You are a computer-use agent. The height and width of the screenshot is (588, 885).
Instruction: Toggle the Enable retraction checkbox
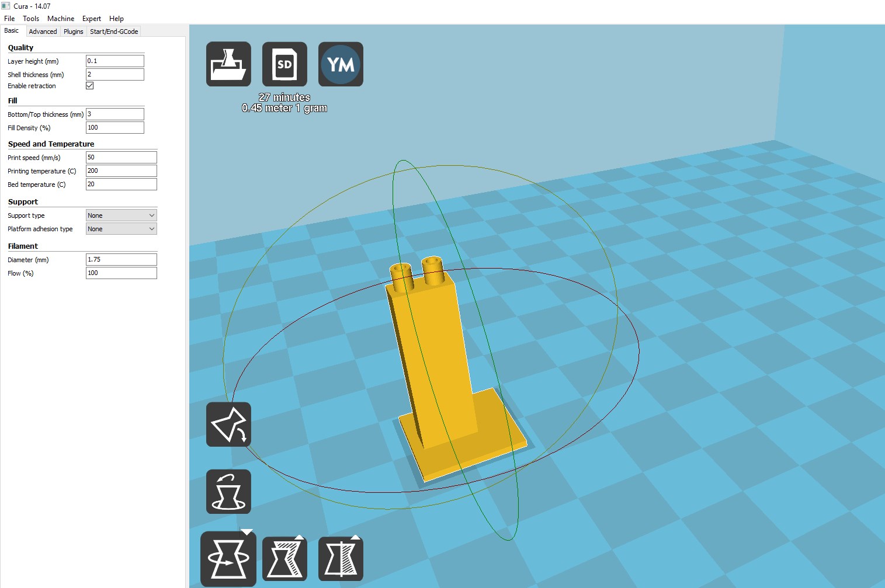click(90, 85)
